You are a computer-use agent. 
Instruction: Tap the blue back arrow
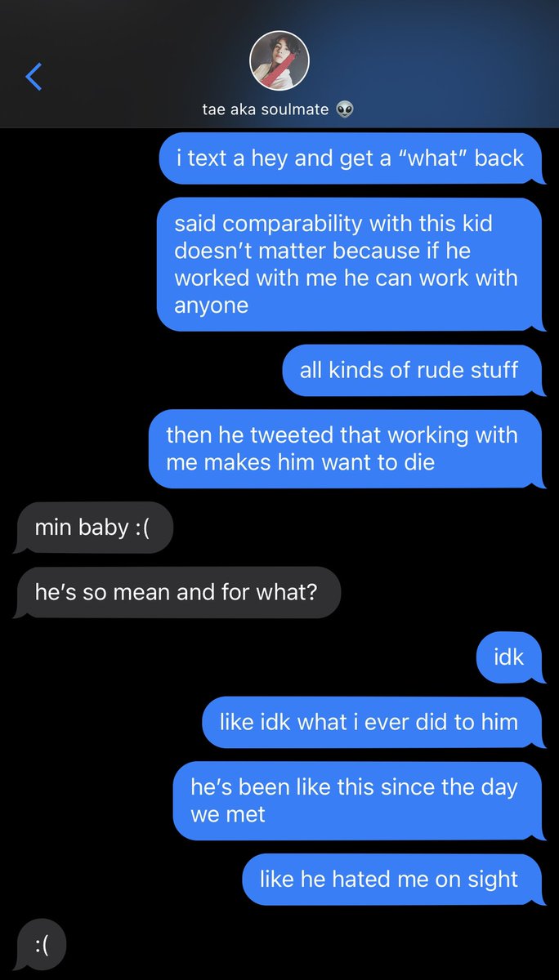34,76
